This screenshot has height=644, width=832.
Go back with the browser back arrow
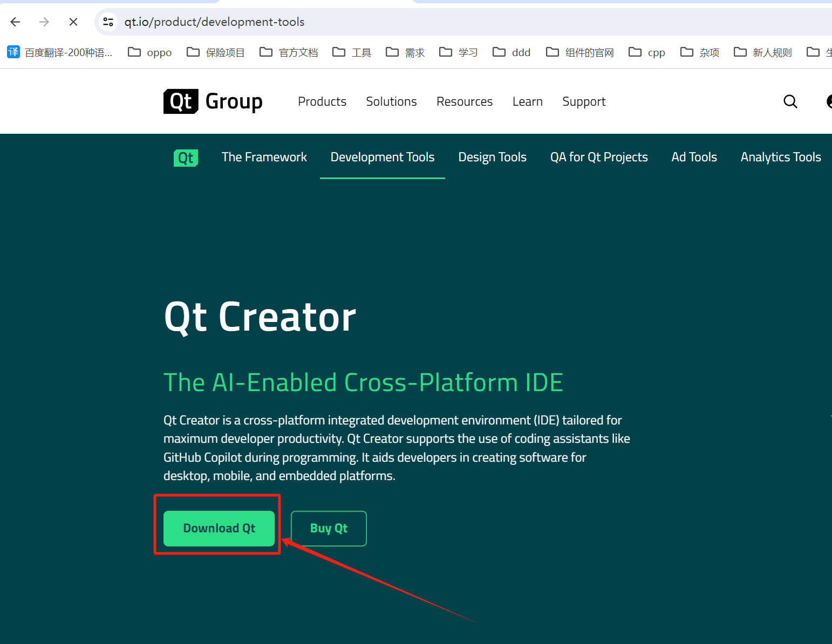(x=15, y=22)
